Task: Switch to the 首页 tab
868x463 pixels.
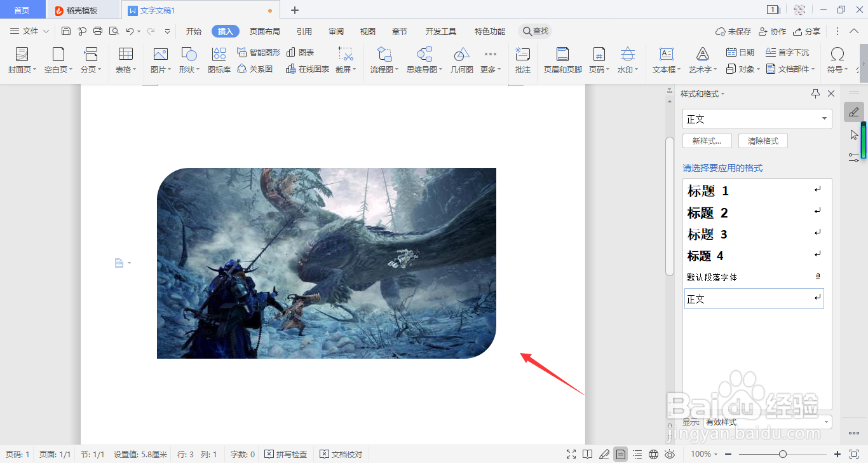Action: [22, 10]
